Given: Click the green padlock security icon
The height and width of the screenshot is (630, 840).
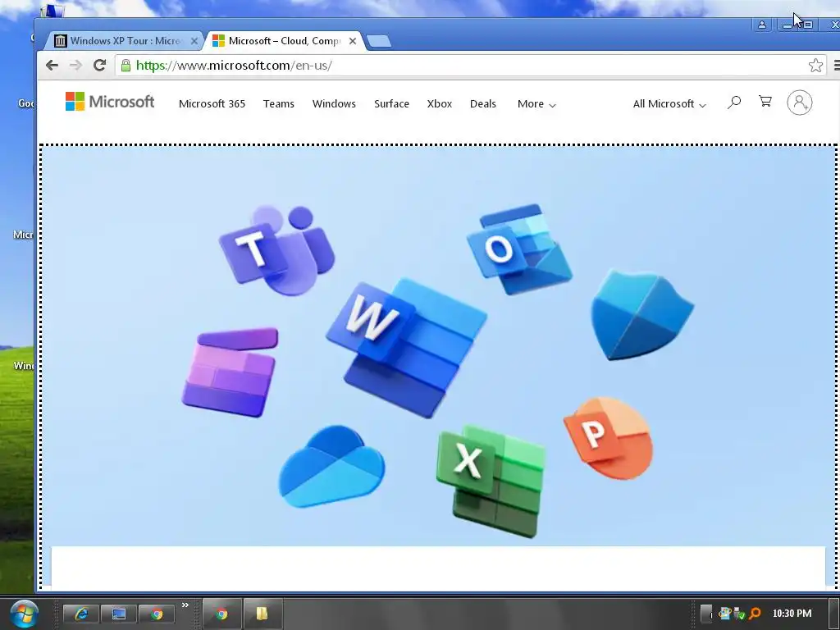Looking at the screenshot, I should coord(126,66).
